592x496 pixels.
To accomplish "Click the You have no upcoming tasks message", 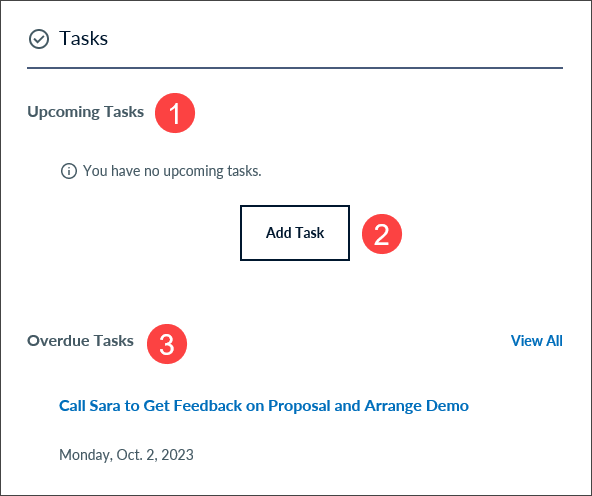I will pyautogui.click(x=172, y=171).
